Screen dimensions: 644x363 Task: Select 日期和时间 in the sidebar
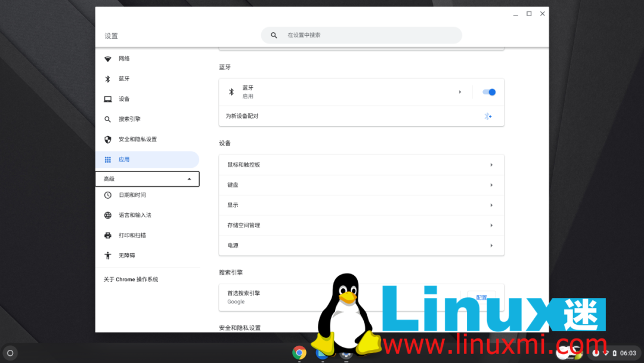pyautogui.click(x=147, y=195)
